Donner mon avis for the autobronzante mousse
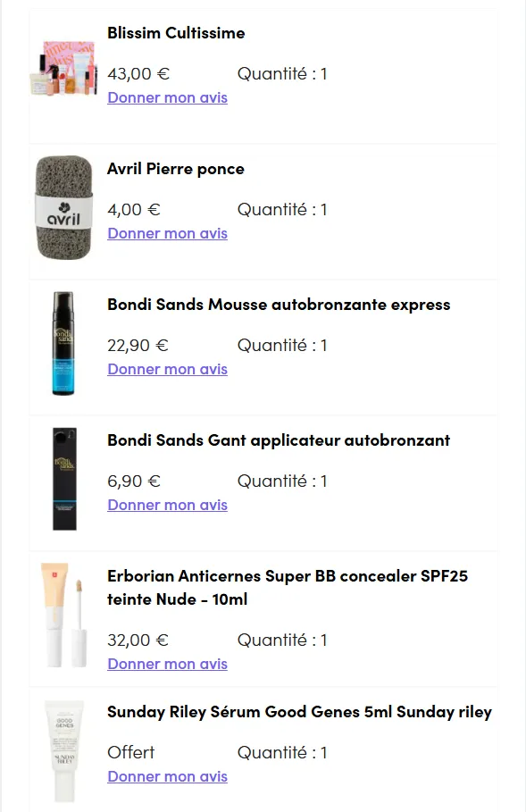The image size is (526, 812). tap(167, 369)
